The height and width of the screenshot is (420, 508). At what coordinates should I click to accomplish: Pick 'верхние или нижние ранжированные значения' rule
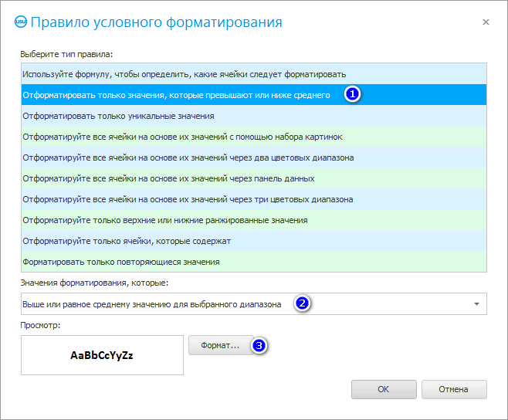165,220
